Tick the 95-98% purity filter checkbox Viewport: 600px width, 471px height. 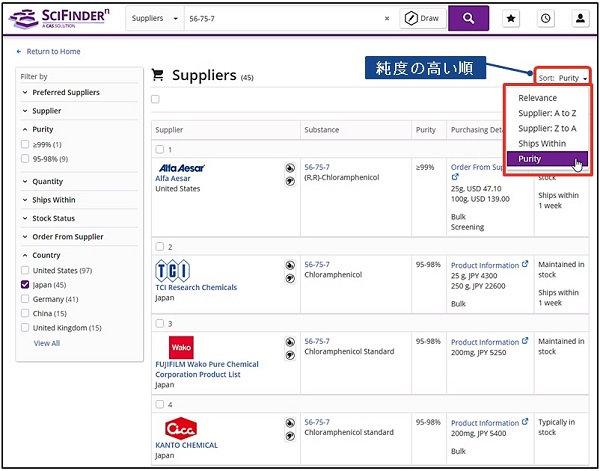[25, 158]
